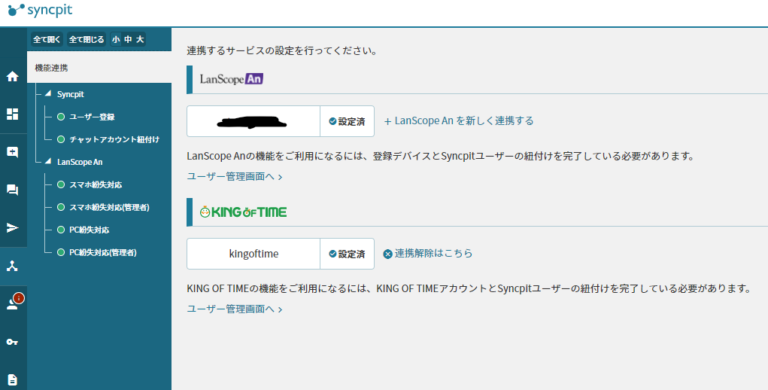Click the x icon beside 連携解除はこちら
The width and height of the screenshot is (768, 390).
click(387, 254)
